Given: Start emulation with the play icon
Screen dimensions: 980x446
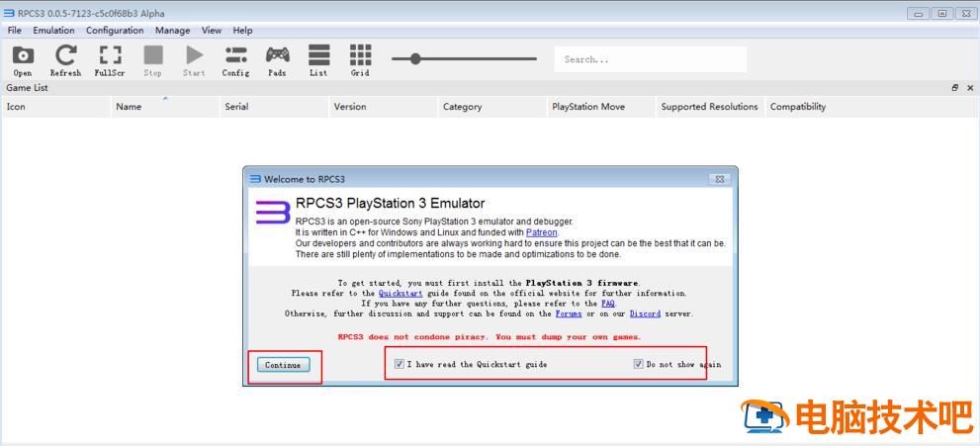Looking at the screenshot, I should click(x=195, y=60).
